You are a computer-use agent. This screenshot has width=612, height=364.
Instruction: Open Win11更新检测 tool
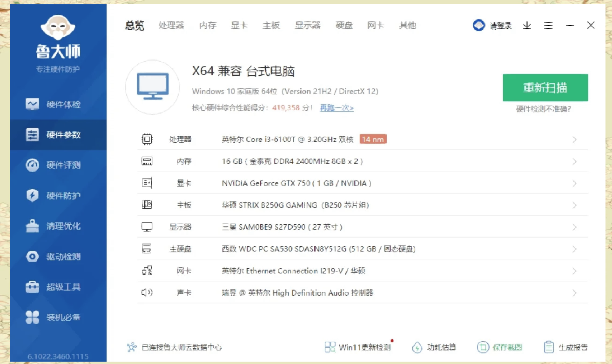point(358,347)
